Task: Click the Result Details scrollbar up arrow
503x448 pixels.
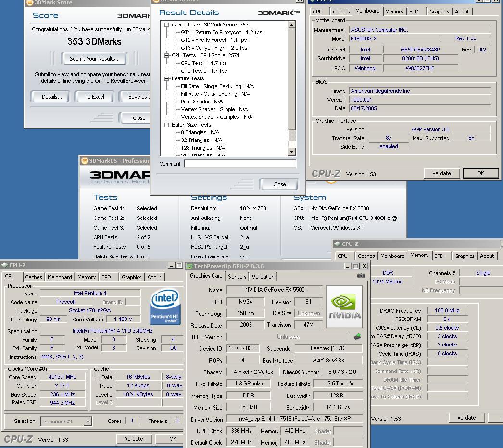Action: pos(291,25)
